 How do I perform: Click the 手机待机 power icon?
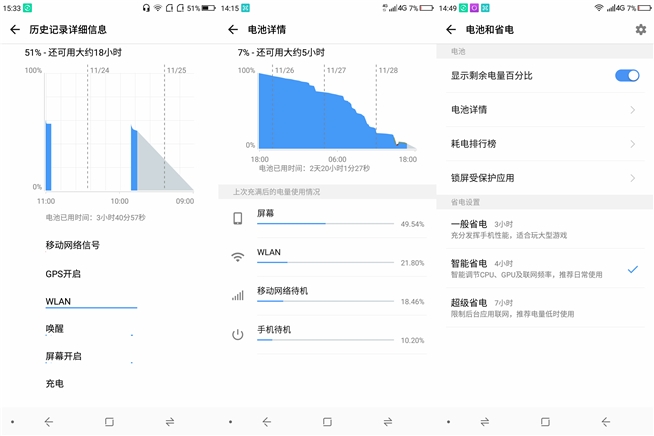238,334
